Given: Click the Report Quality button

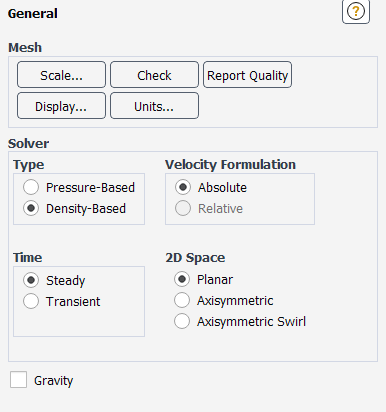Looking at the screenshot, I should [247, 75].
